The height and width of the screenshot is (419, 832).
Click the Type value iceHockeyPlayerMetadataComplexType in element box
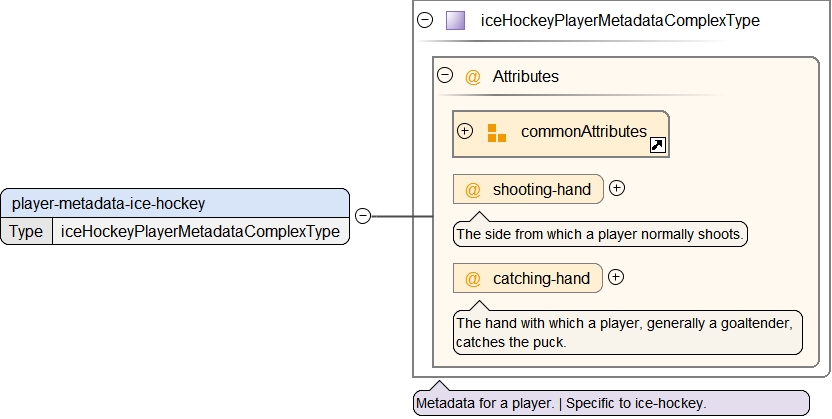click(200, 232)
